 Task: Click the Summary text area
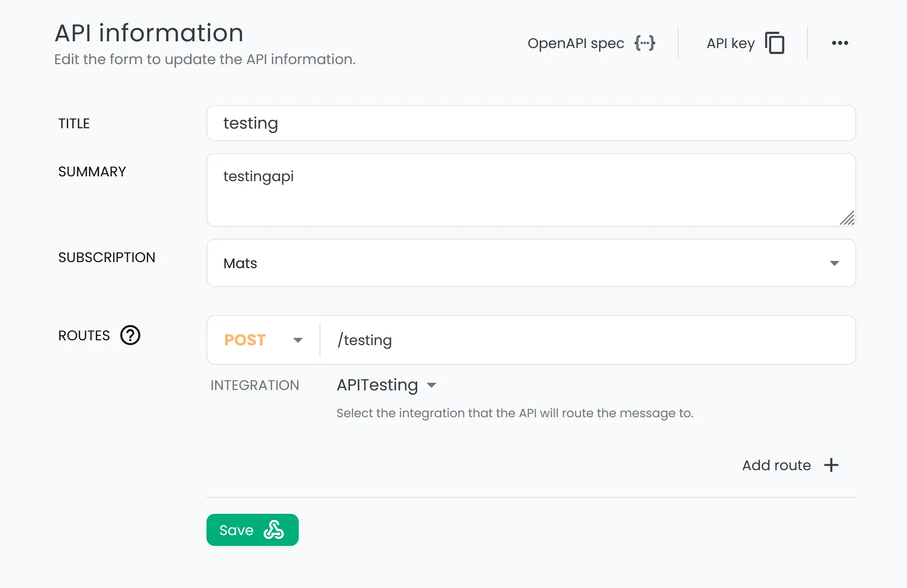pos(531,190)
